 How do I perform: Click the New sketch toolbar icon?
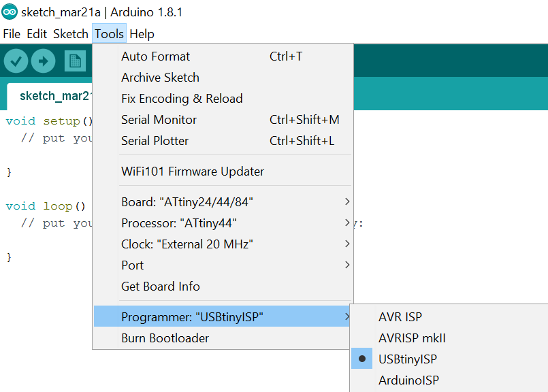pos(75,61)
